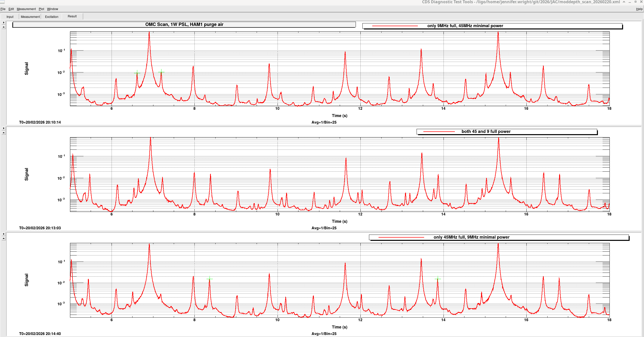The height and width of the screenshot is (337, 644).
Task: Click up-arrow button beside bottom plot
Action: click(x=4, y=238)
